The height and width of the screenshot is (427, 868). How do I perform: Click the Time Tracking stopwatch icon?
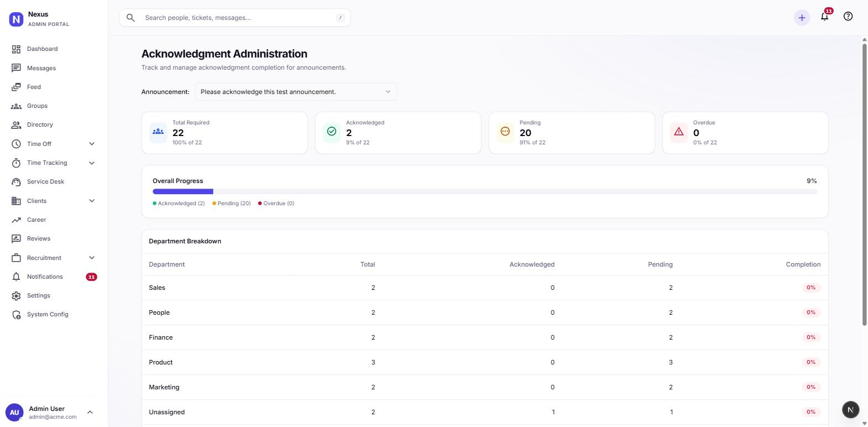pyautogui.click(x=16, y=163)
